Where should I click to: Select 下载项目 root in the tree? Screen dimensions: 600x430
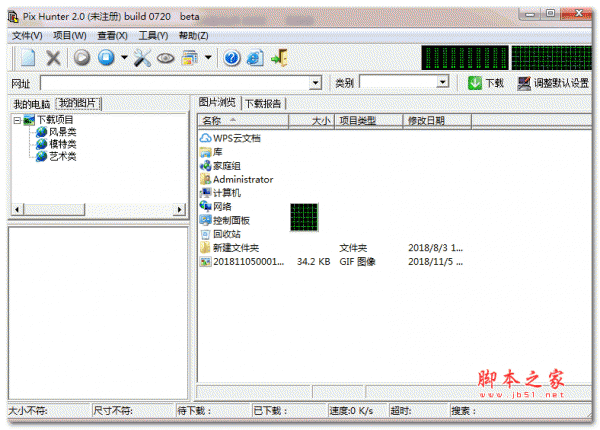[55, 120]
